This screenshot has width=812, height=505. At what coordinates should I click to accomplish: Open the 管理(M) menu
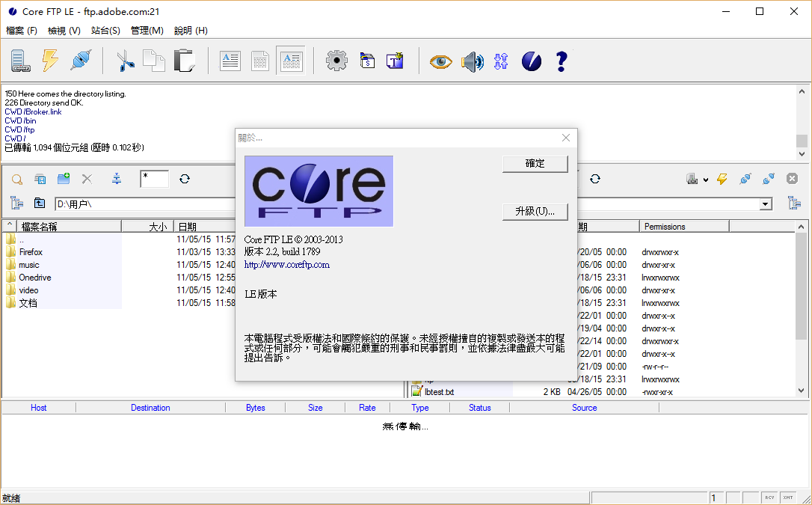pos(147,31)
